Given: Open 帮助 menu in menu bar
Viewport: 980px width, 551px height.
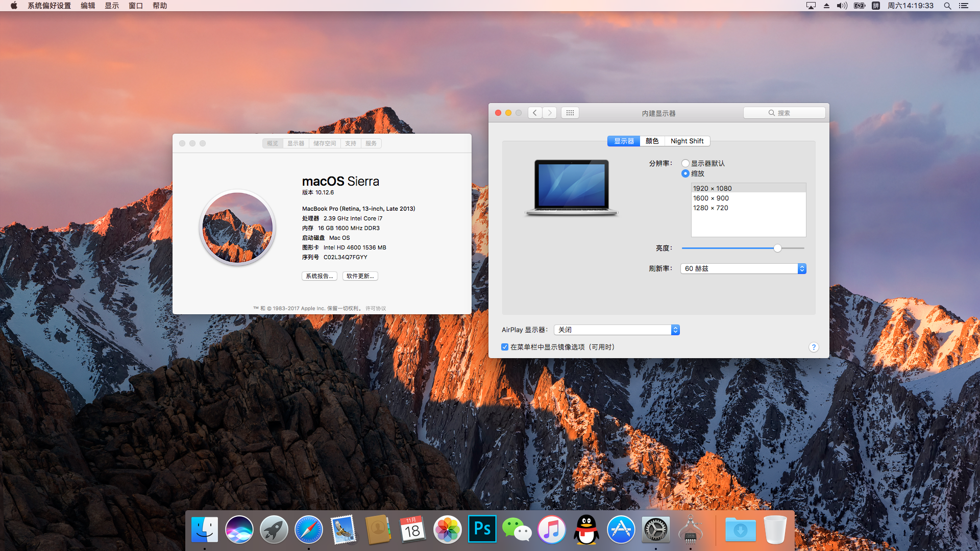Looking at the screenshot, I should (x=160, y=6).
